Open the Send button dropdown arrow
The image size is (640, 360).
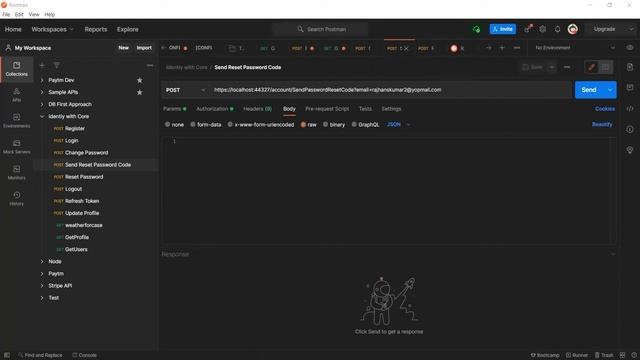(610, 90)
